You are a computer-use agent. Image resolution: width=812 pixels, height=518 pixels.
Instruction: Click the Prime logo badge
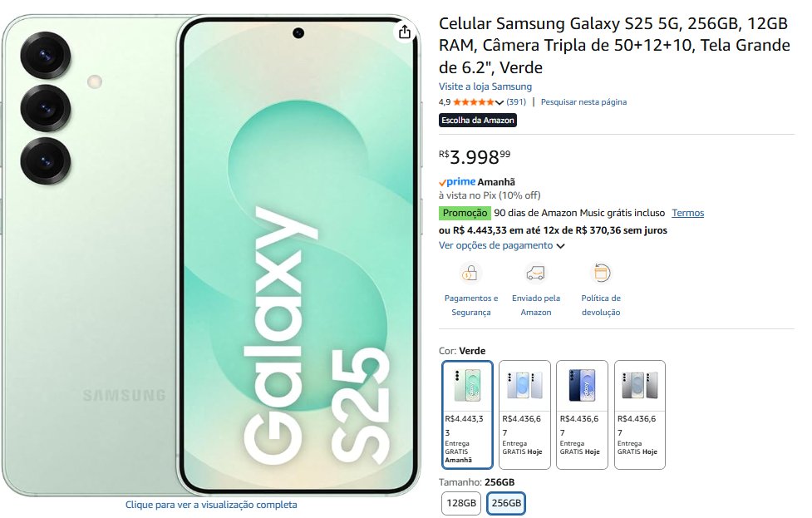tap(457, 181)
